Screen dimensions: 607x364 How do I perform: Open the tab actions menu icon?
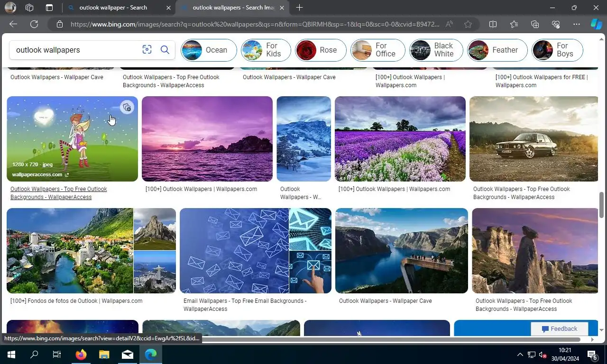[49, 8]
